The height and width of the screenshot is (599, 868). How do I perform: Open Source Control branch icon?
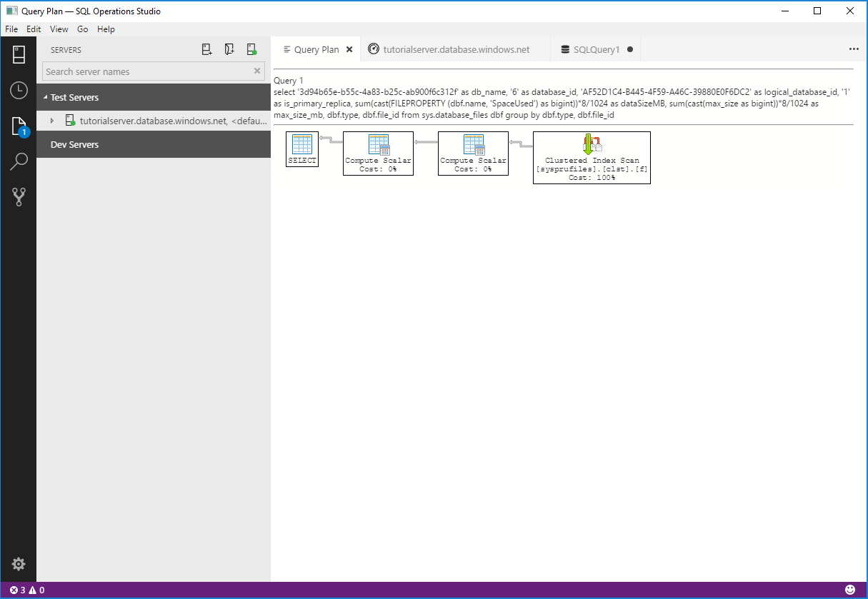[x=19, y=197]
